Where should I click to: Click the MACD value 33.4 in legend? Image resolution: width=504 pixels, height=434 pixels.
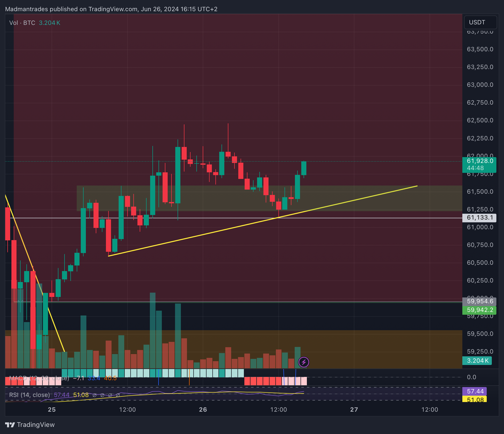click(94, 378)
